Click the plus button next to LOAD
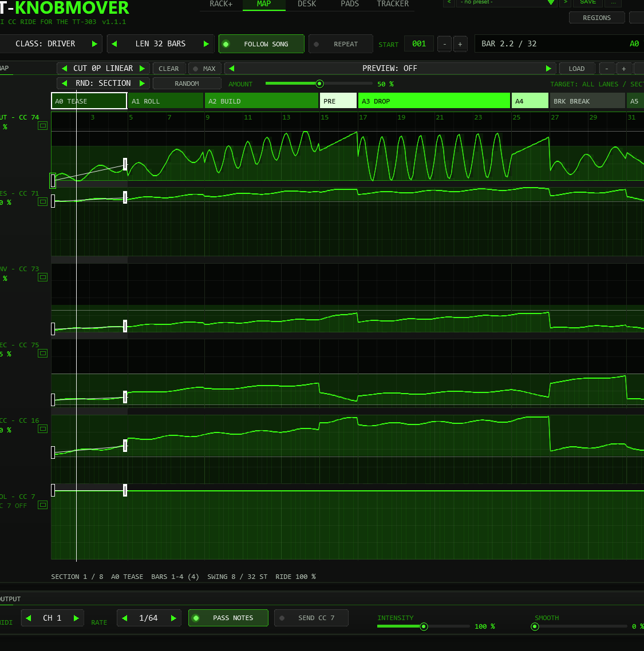The image size is (644, 651). click(x=623, y=69)
